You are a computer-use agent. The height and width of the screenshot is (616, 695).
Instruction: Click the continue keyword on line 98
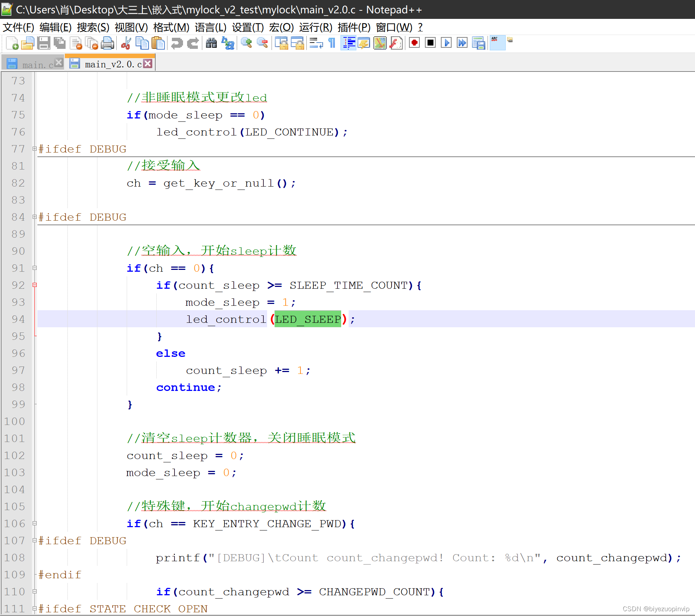click(x=185, y=388)
